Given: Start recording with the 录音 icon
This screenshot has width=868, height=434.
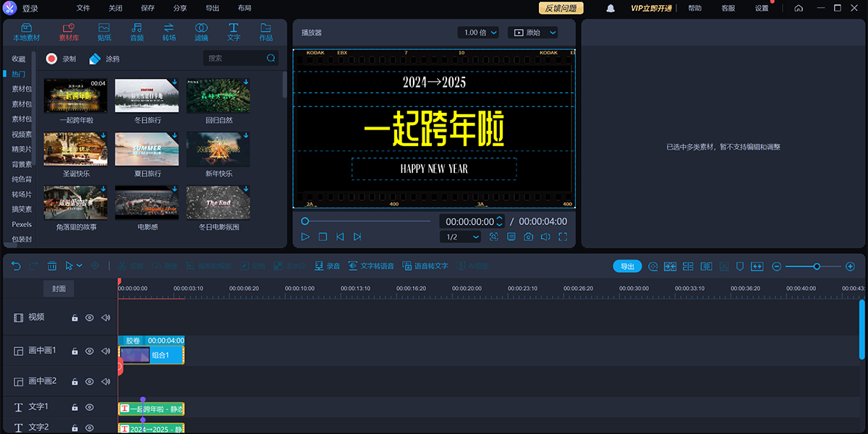Looking at the screenshot, I should click(328, 265).
